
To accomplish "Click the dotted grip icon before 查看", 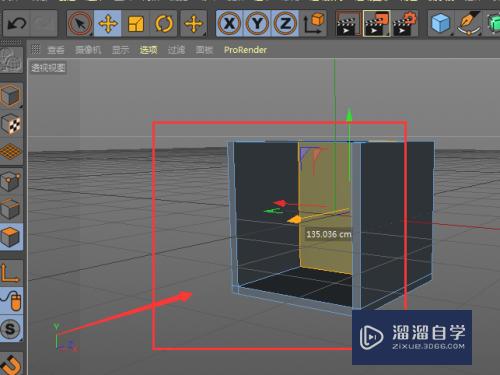I will coord(36,50).
